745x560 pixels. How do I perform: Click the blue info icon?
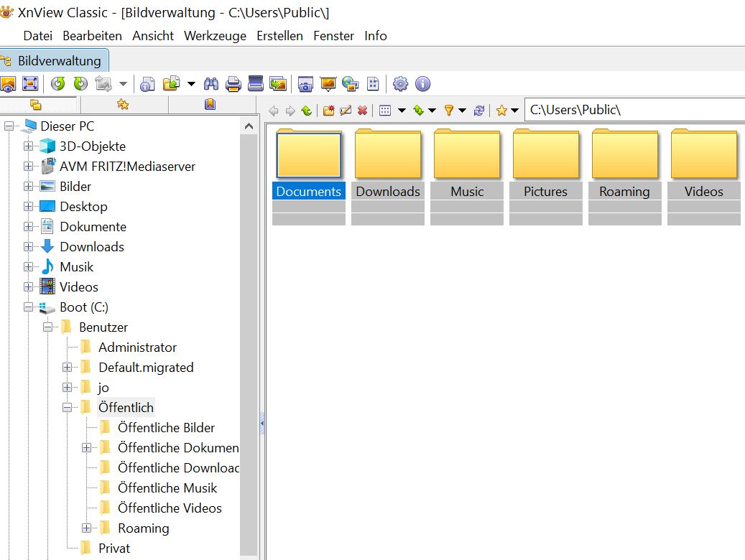pyautogui.click(x=423, y=84)
